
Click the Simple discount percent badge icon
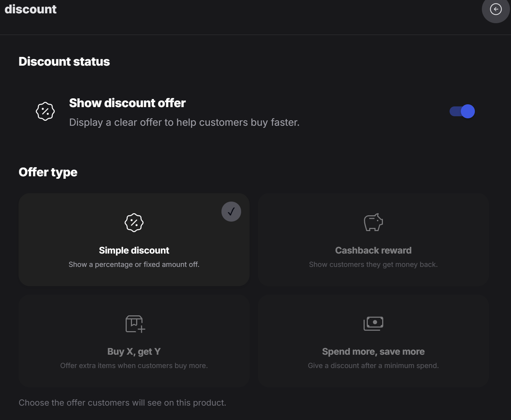(x=134, y=223)
